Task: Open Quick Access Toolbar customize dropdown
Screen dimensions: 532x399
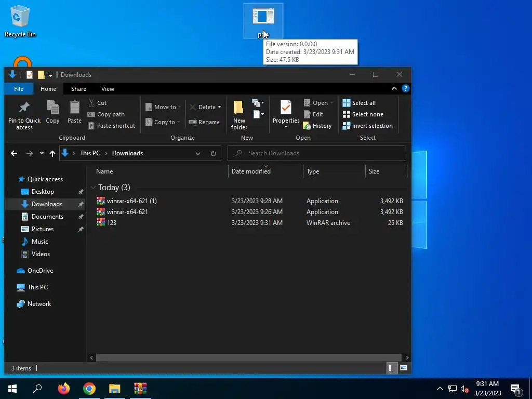Action: point(50,75)
